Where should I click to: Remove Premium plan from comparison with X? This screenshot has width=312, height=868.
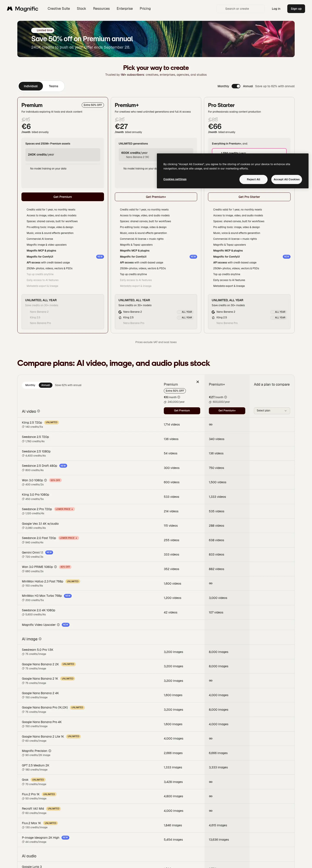pos(198,382)
